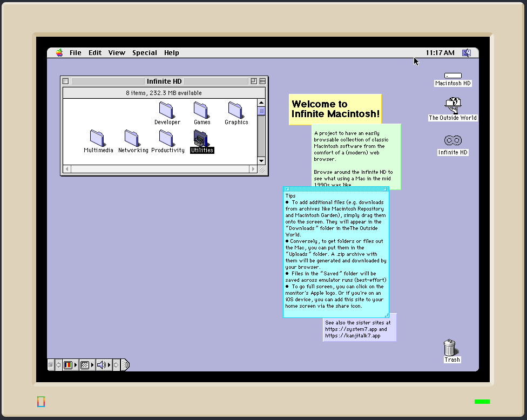Viewport: 527px width, 420px height.
Task: Toggle windowshade collapse box of Infinite HD window
Action: tap(262, 82)
